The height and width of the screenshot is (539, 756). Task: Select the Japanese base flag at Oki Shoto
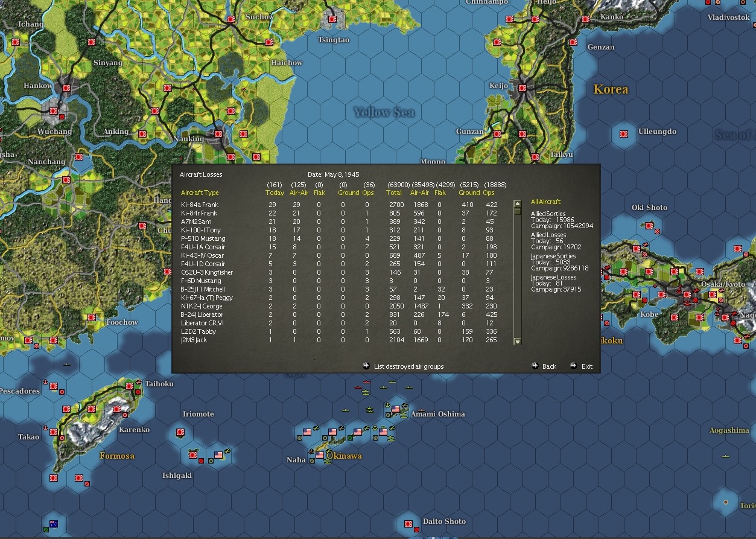(x=649, y=226)
